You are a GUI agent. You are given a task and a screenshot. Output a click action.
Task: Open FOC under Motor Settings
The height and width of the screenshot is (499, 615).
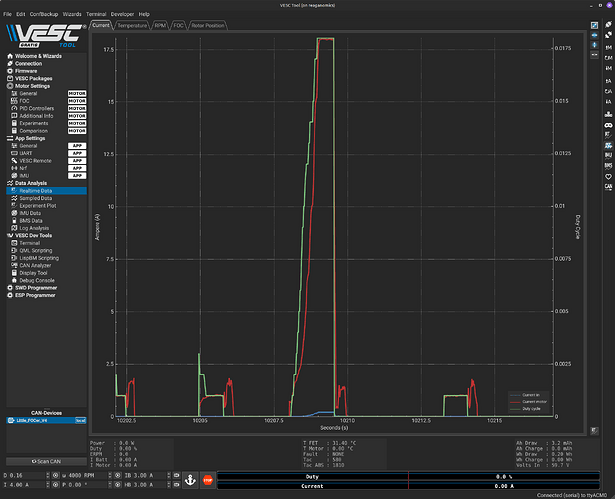[24, 101]
